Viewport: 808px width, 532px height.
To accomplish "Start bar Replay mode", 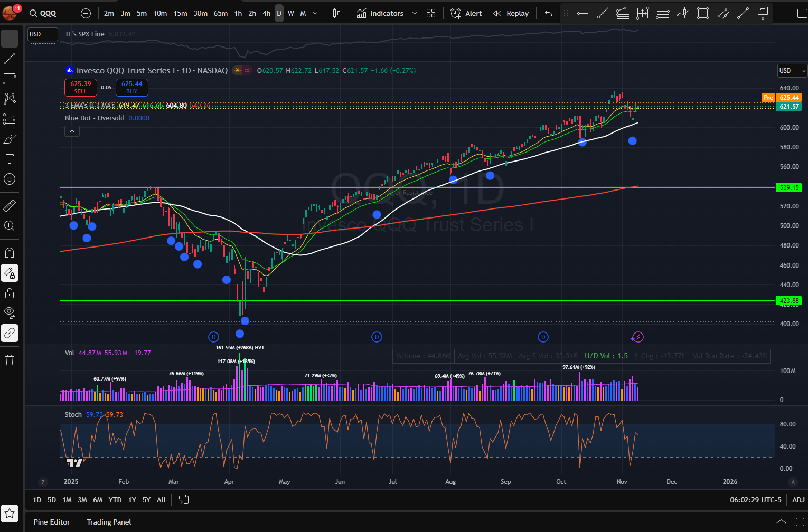I will 511,13.
